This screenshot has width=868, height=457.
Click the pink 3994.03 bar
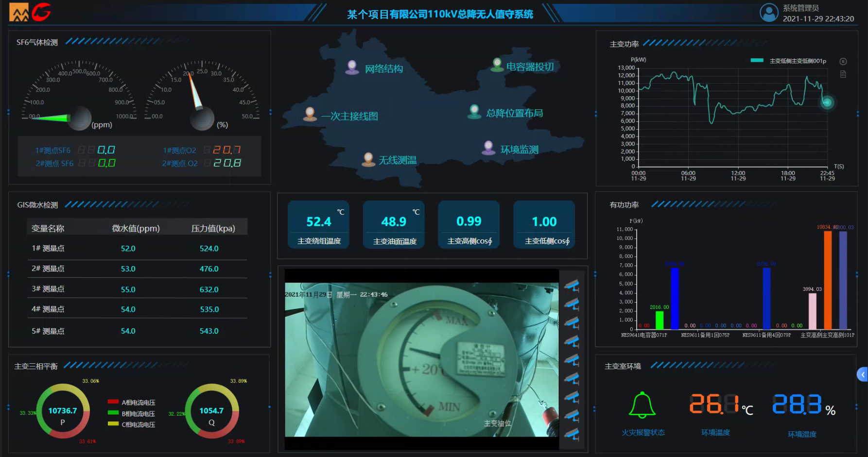[813, 311]
